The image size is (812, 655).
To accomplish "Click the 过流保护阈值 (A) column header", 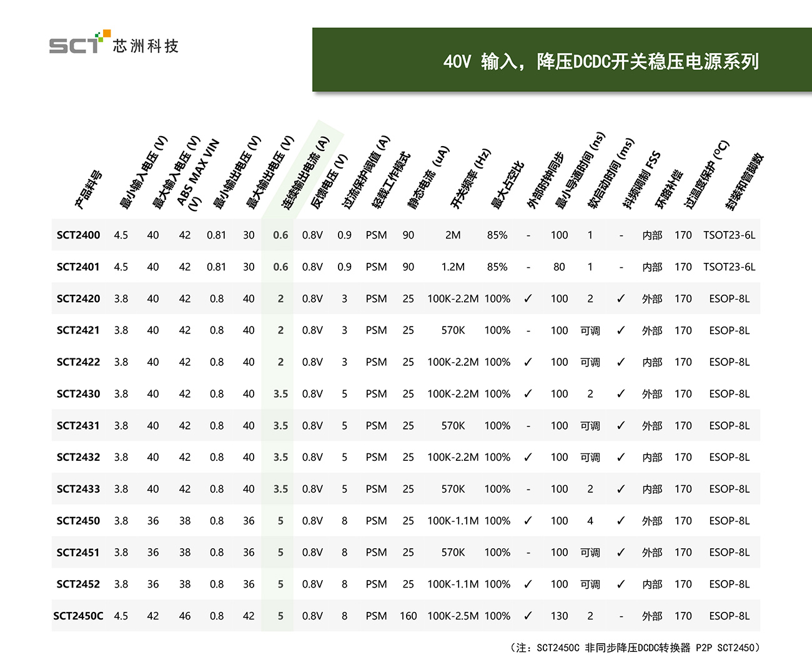I will pyautogui.click(x=365, y=172).
